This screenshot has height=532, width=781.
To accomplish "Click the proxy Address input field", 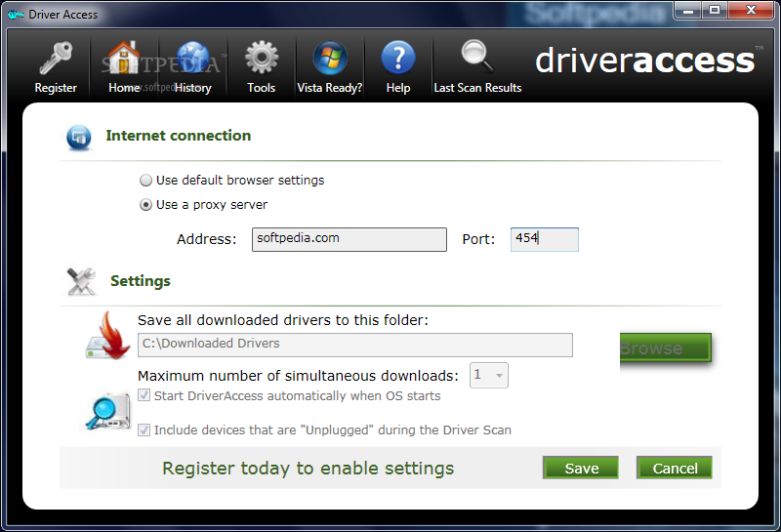I will coord(349,239).
